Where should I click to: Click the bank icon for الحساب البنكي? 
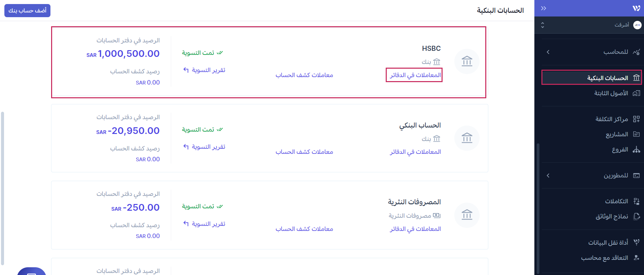click(467, 138)
